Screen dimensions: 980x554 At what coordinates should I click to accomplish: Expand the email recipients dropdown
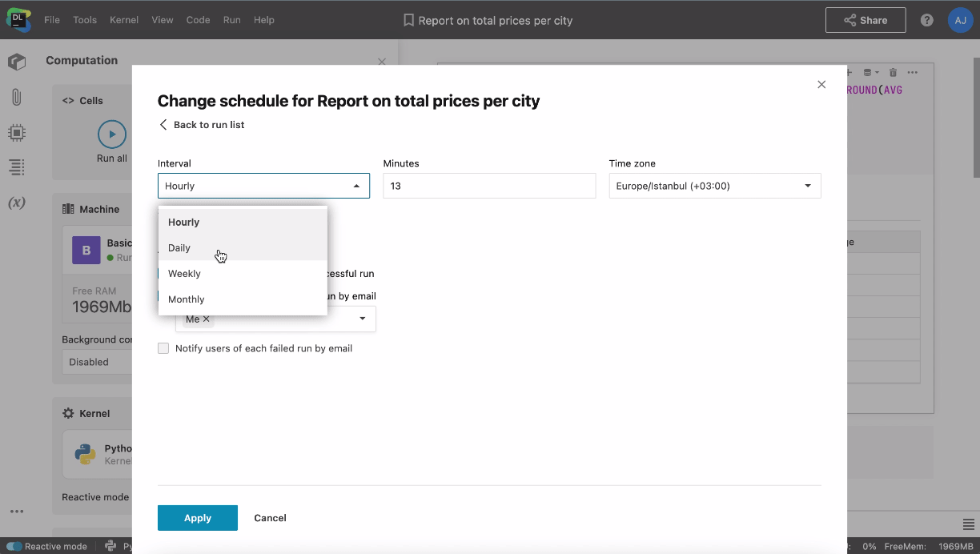click(x=363, y=319)
